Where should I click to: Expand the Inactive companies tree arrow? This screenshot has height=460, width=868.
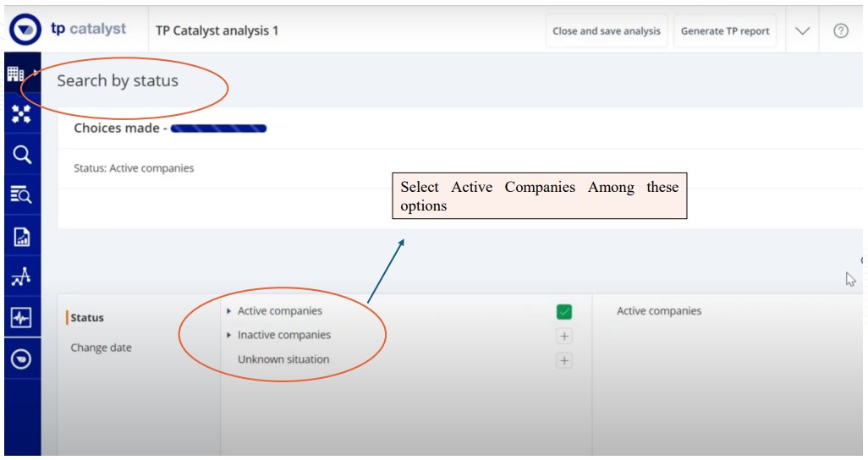point(229,336)
